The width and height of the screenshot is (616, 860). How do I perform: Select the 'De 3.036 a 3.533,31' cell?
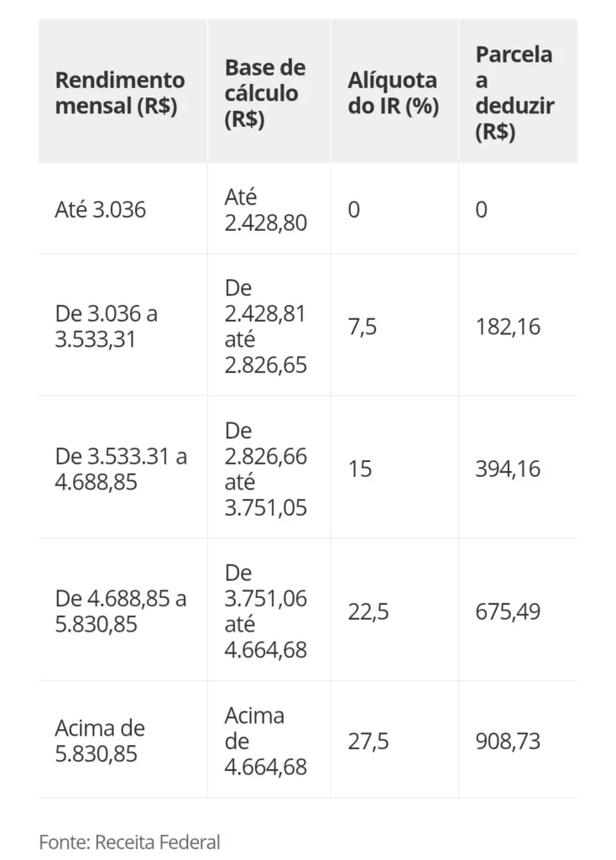point(107,327)
